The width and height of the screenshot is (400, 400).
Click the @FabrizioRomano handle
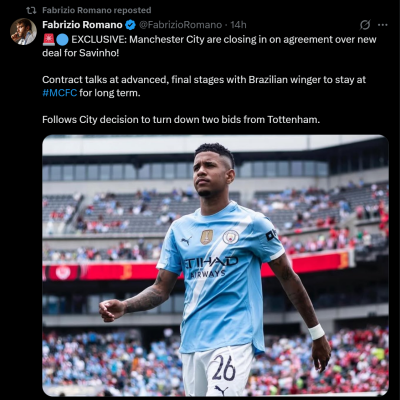180,25
